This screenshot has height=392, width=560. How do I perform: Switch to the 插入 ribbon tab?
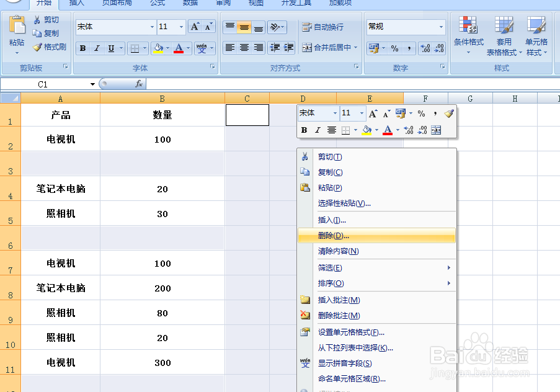[76, 5]
